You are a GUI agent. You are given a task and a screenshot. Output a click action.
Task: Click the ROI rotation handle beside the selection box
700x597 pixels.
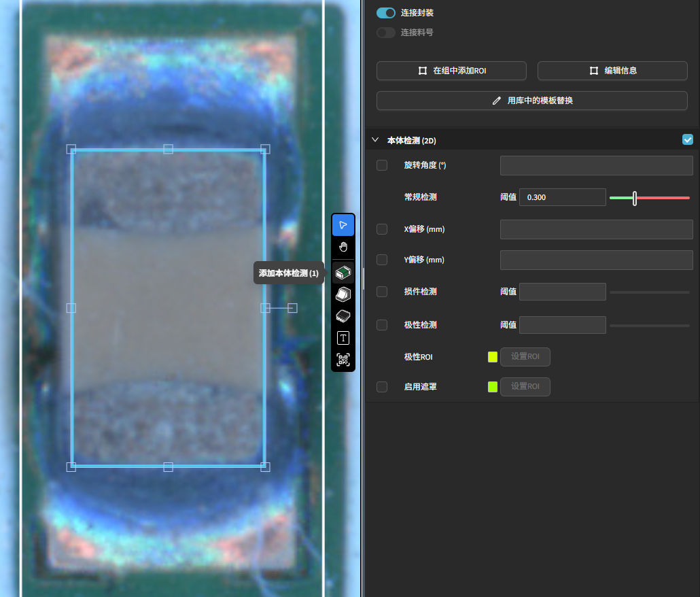click(x=292, y=308)
